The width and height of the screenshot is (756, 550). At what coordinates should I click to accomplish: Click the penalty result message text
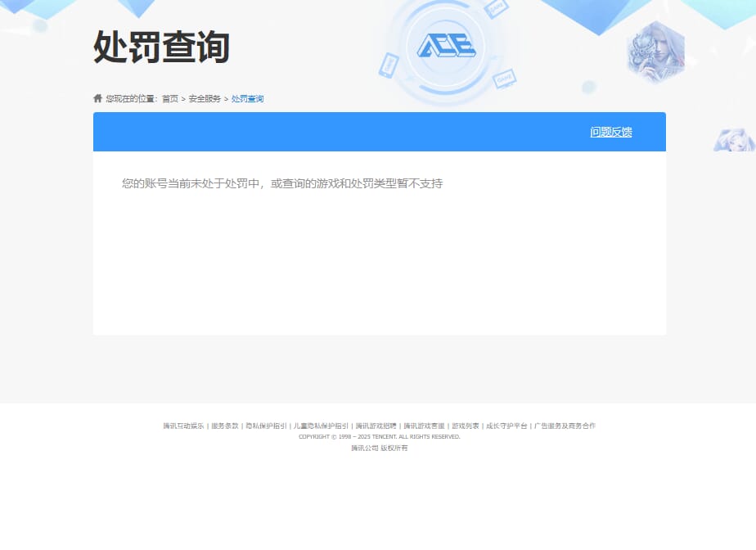point(282,183)
